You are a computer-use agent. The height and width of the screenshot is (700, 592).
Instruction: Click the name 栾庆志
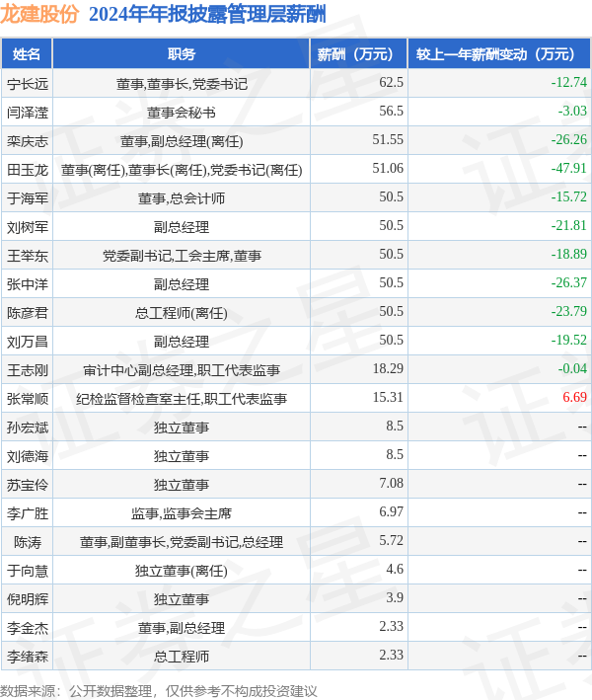point(28,141)
